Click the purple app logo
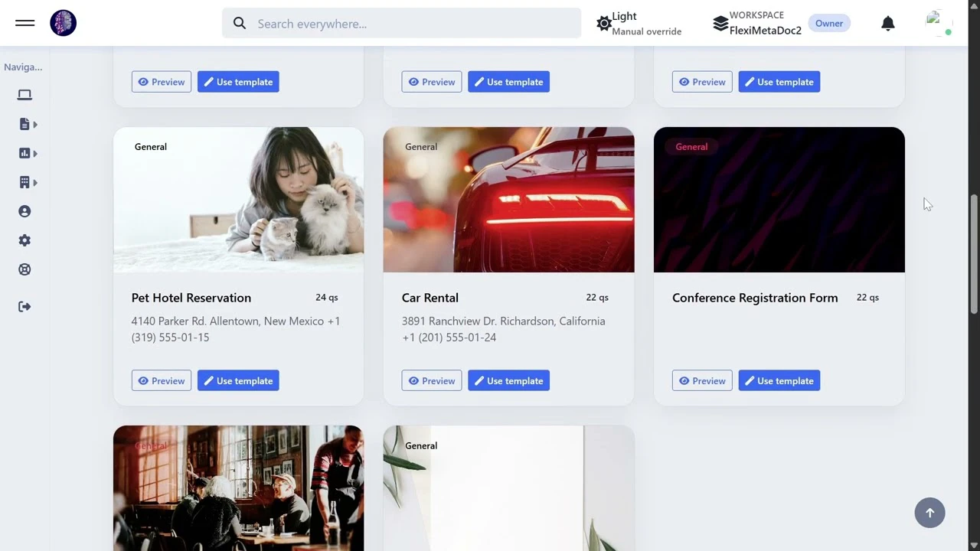The width and height of the screenshot is (980, 551). [x=64, y=23]
